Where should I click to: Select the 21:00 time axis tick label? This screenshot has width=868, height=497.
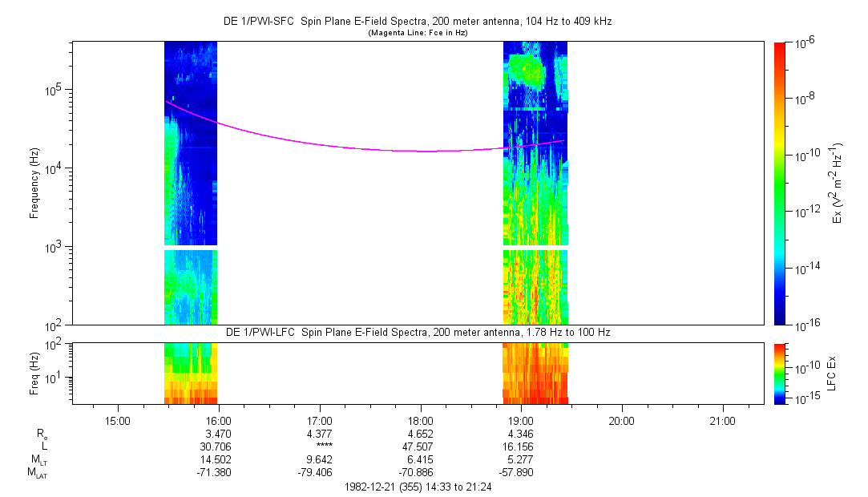pyautogui.click(x=723, y=419)
